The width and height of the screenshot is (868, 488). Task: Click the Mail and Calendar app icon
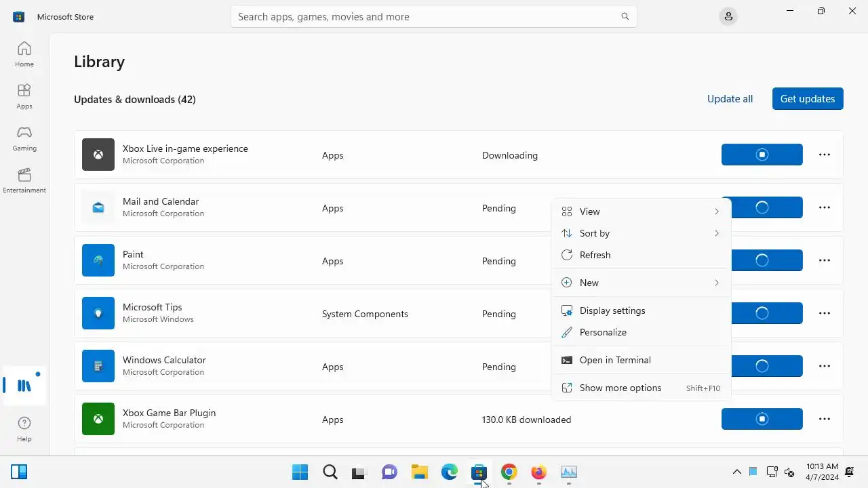click(x=98, y=207)
